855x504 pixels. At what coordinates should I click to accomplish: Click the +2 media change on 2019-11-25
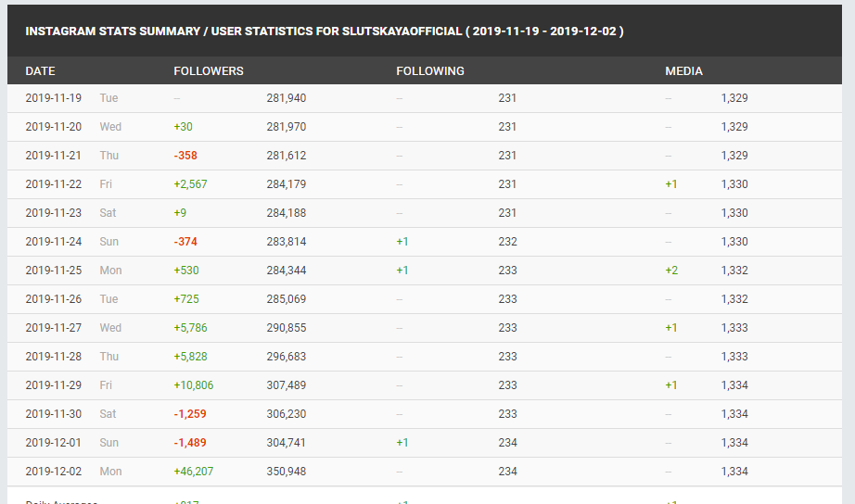[x=671, y=271]
